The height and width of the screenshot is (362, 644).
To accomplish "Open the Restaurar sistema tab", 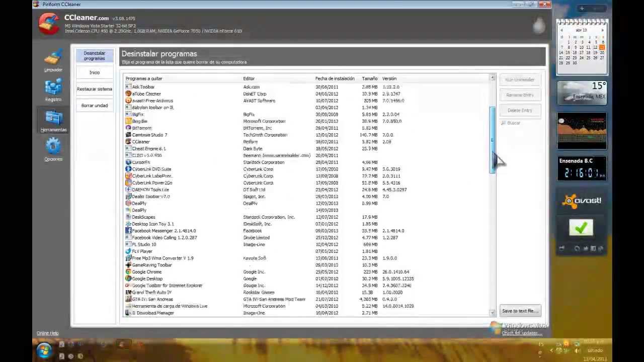I will pyautogui.click(x=95, y=89).
